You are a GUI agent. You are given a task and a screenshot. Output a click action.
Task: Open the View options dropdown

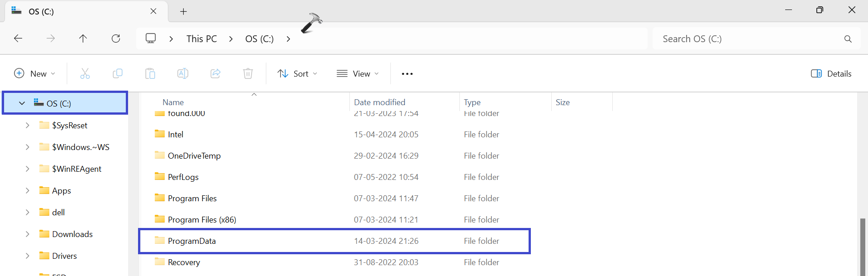pos(358,73)
